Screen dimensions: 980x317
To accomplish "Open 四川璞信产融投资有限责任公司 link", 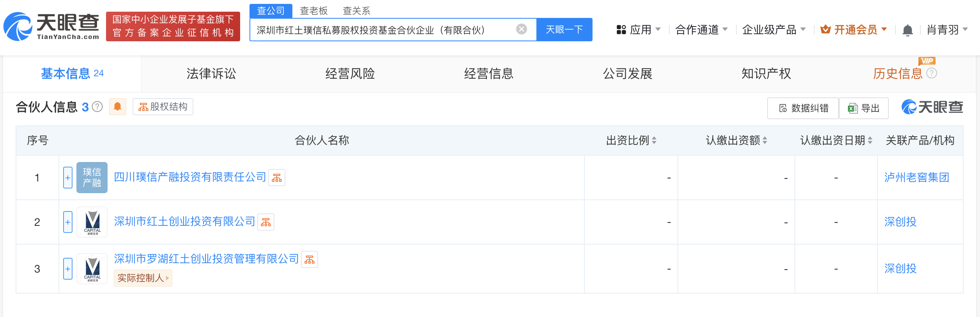I will tap(190, 177).
